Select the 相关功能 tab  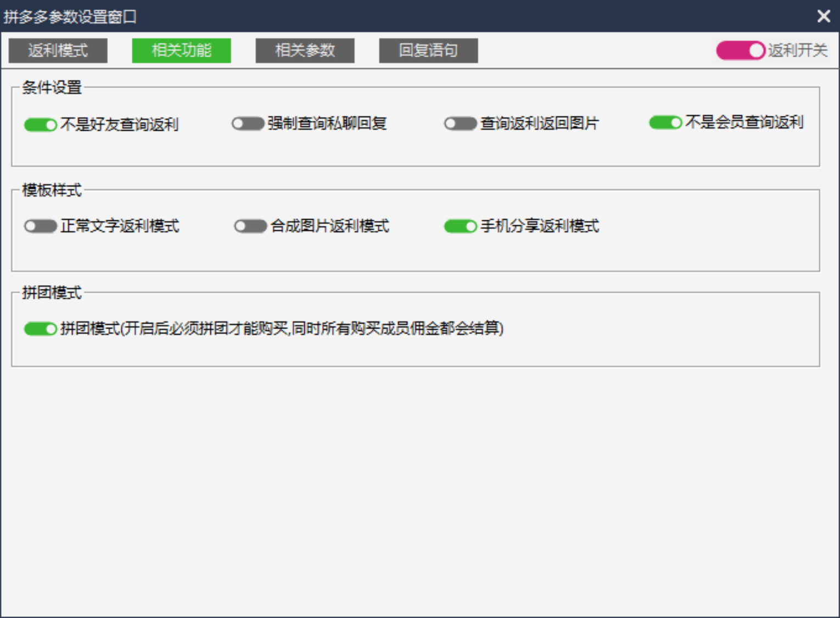click(181, 51)
